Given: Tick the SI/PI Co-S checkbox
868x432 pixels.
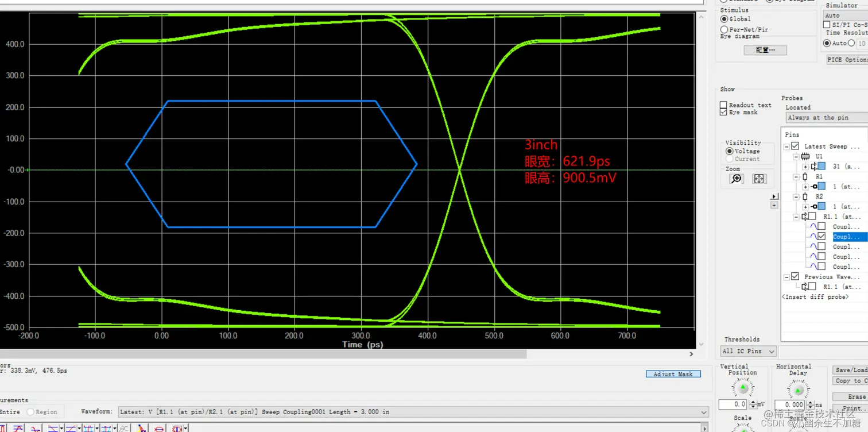Looking at the screenshot, I should (827, 25).
